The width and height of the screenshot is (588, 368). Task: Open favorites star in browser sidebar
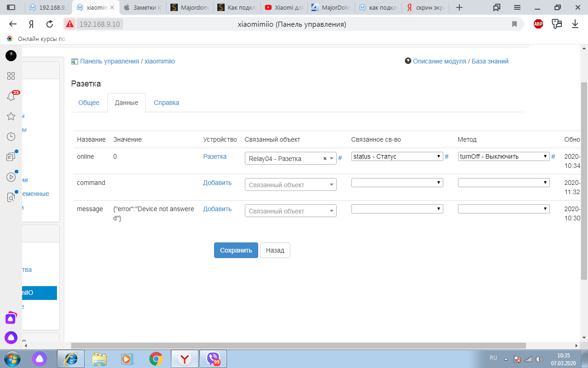(x=11, y=116)
